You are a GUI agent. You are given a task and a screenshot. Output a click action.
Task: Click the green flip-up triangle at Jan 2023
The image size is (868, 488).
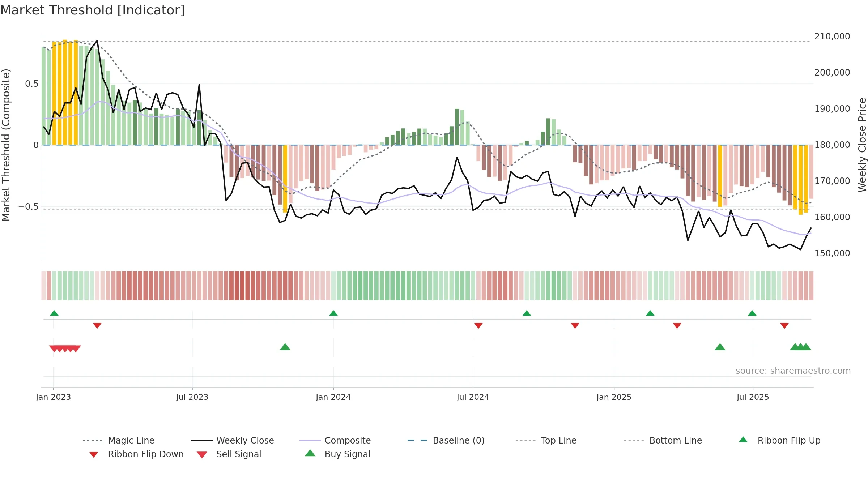(x=54, y=313)
